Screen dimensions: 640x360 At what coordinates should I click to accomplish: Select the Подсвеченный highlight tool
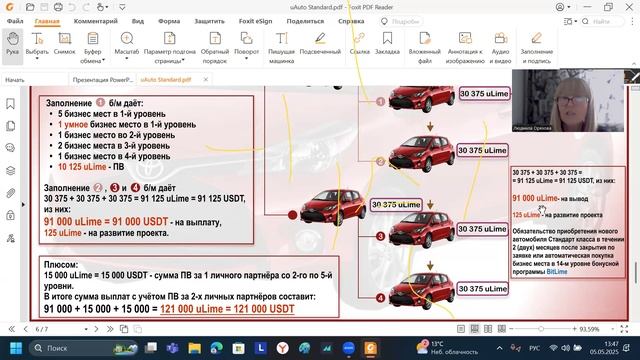pyautogui.click(x=320, y=44)
